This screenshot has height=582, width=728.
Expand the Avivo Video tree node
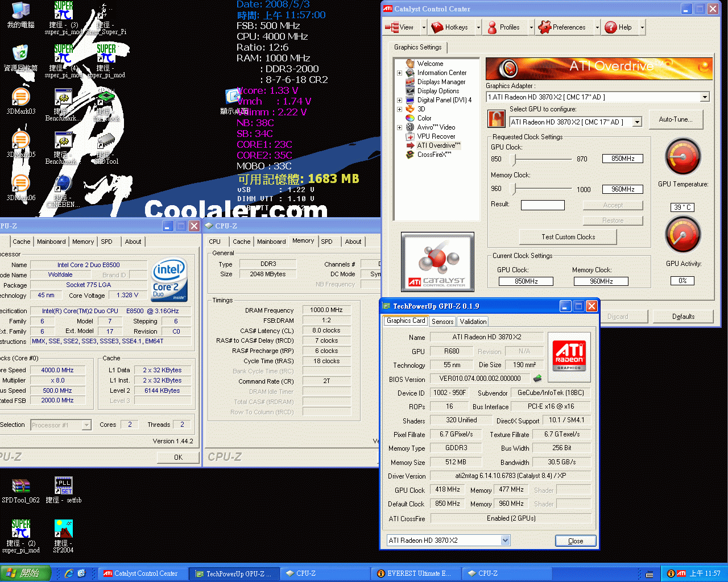[399, 127]
